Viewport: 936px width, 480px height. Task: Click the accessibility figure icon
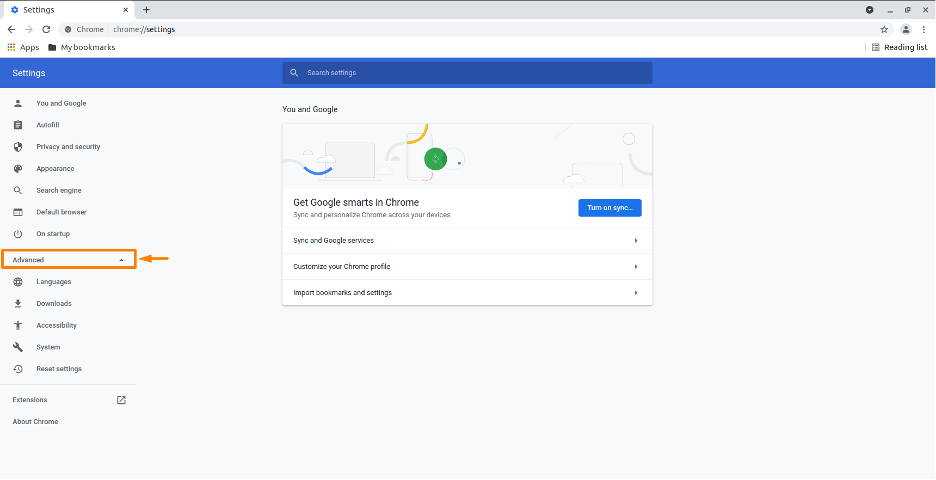pyautogui.click(x=18, y=325)
